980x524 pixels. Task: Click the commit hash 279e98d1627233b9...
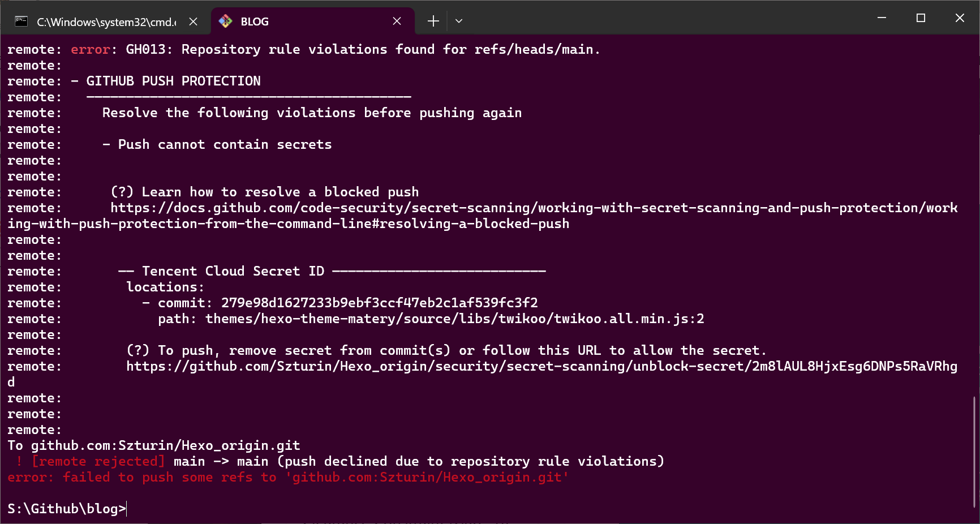pos(379,303)
